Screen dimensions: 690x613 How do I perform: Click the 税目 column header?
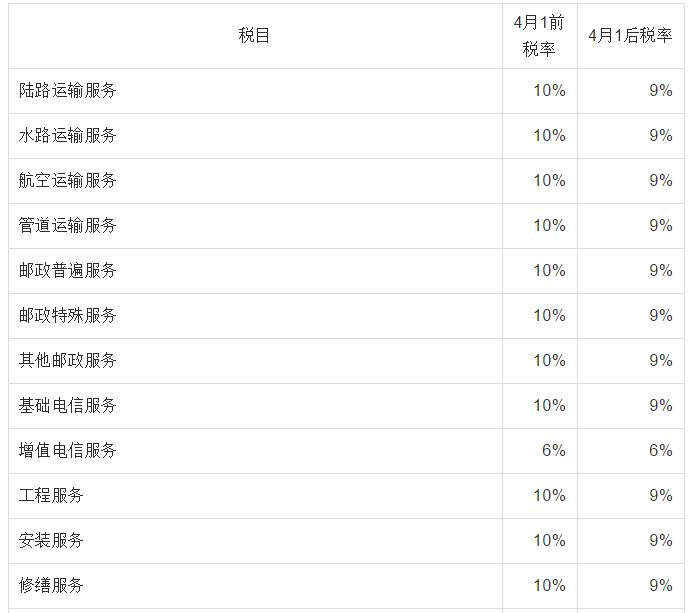[x=255, y=36]
